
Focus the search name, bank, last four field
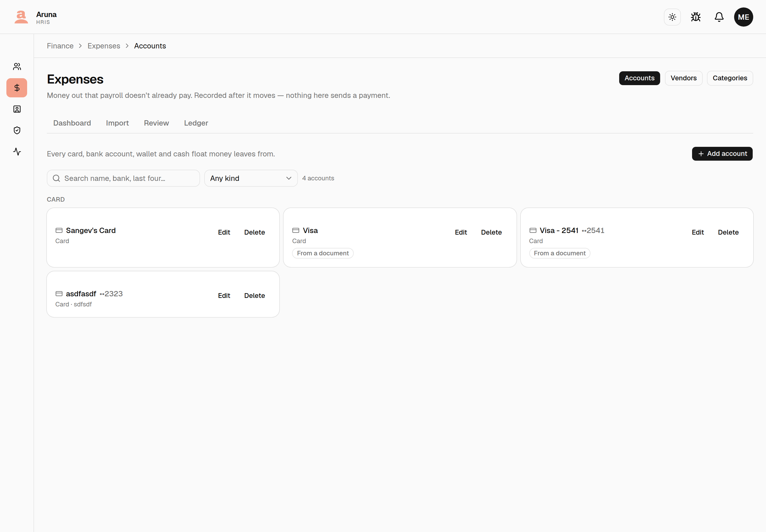(123, 178)
